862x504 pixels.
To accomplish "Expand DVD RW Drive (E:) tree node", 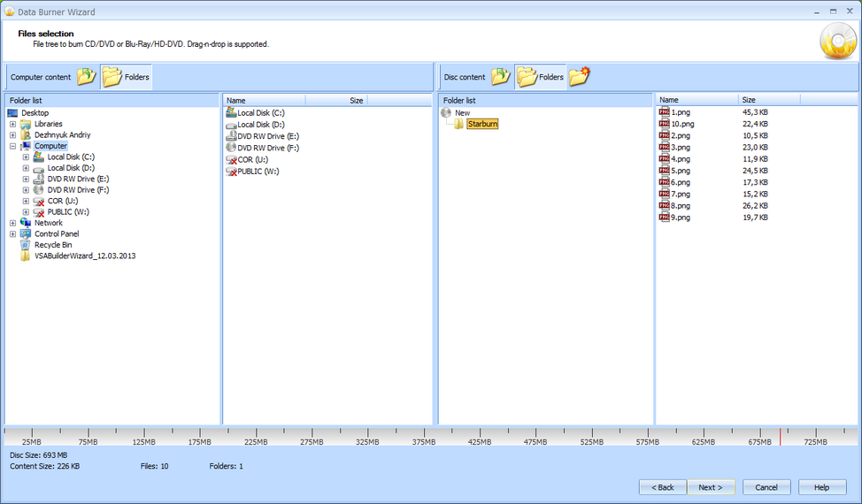I will tap(26, 179).
